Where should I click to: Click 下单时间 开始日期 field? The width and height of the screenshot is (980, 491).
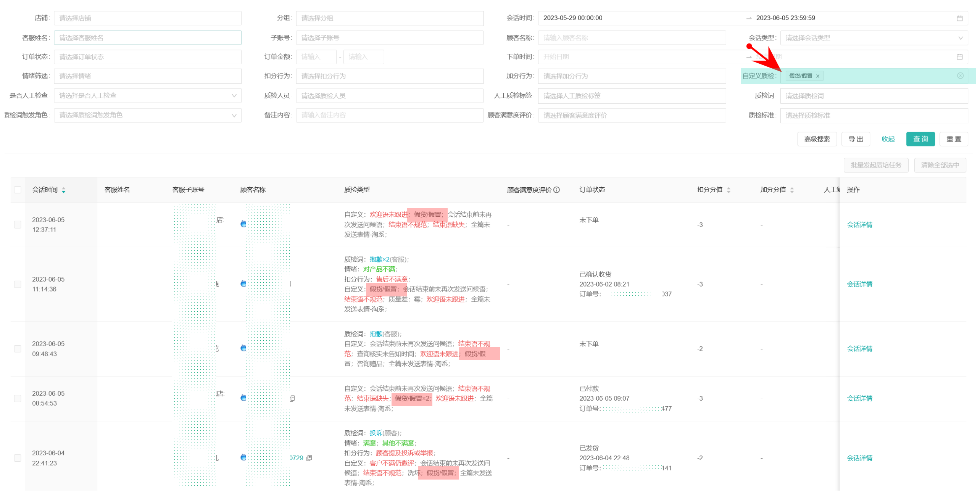[556, 57]
